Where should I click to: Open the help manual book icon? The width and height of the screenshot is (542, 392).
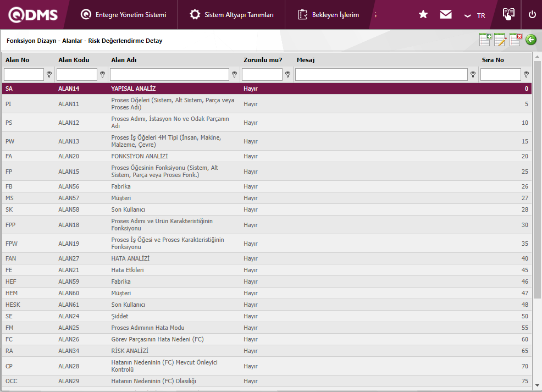tap(508, 14)
